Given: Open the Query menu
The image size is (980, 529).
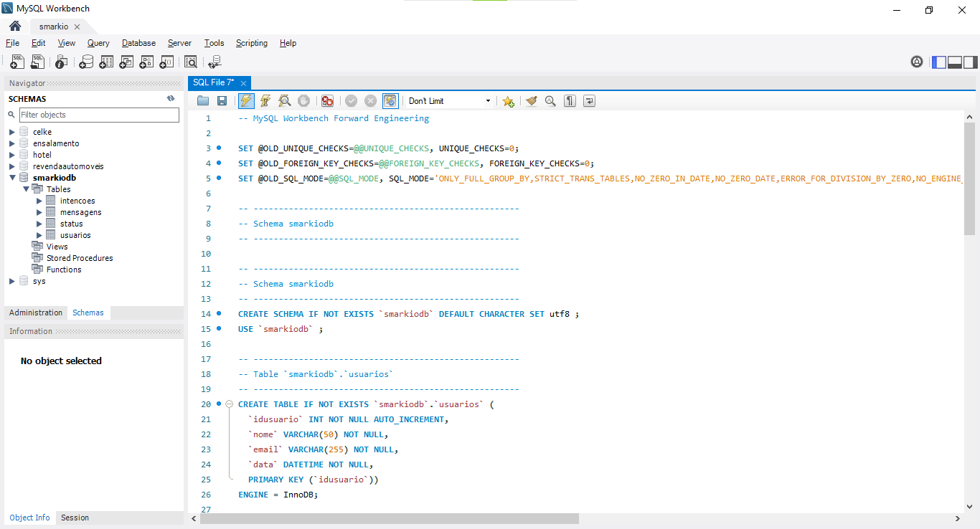Looking at the screenshot, I should tap(98, 43).
